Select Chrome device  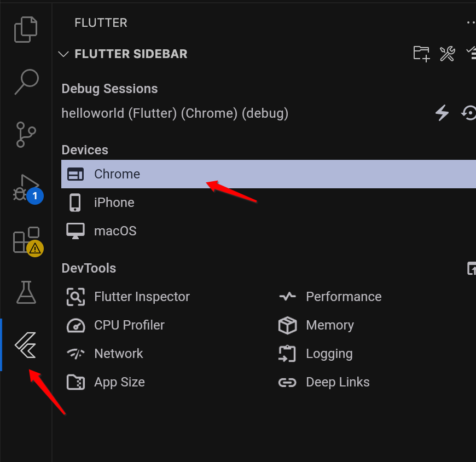coord(268,174)
